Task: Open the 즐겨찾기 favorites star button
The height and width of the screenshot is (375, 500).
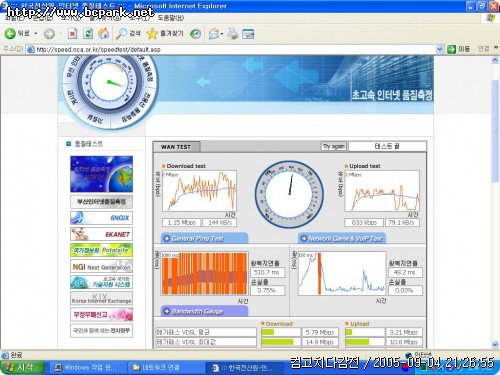Action: click(165, 34)
